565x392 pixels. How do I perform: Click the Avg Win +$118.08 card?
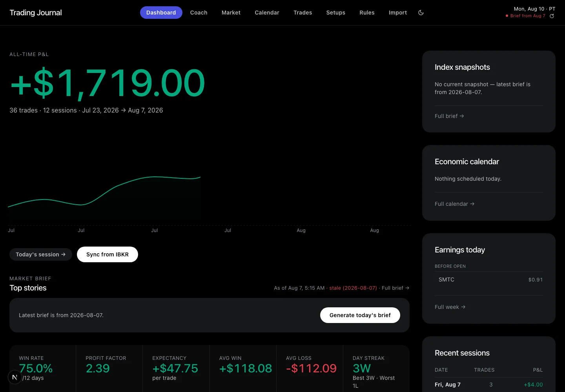click(x=243, y=368)
